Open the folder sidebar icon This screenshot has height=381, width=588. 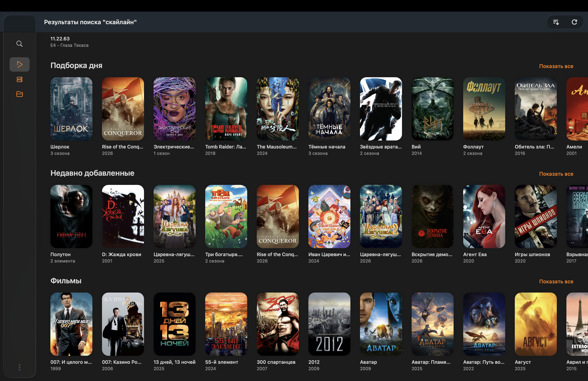(x=20, y=94)
